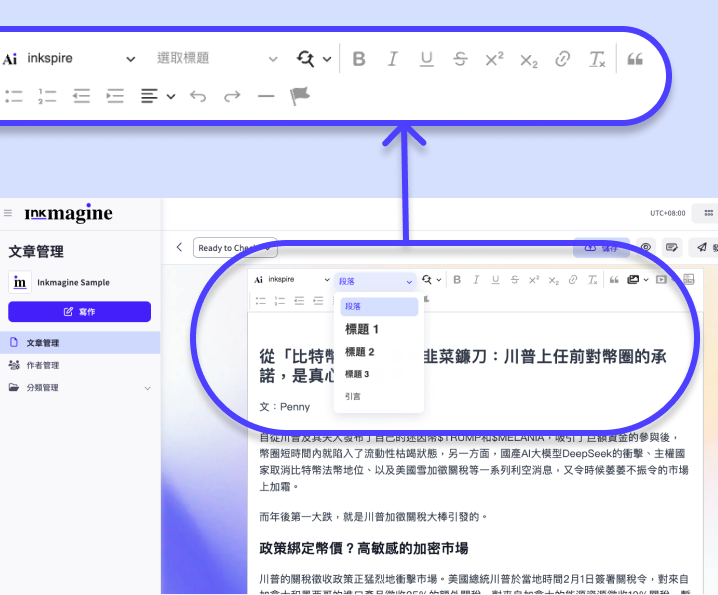This screenshot has width=718, height=595.
Task: Expand find-replace options arrow in enlarged callout
Action: pyautogui.click(x=327, y=59)
